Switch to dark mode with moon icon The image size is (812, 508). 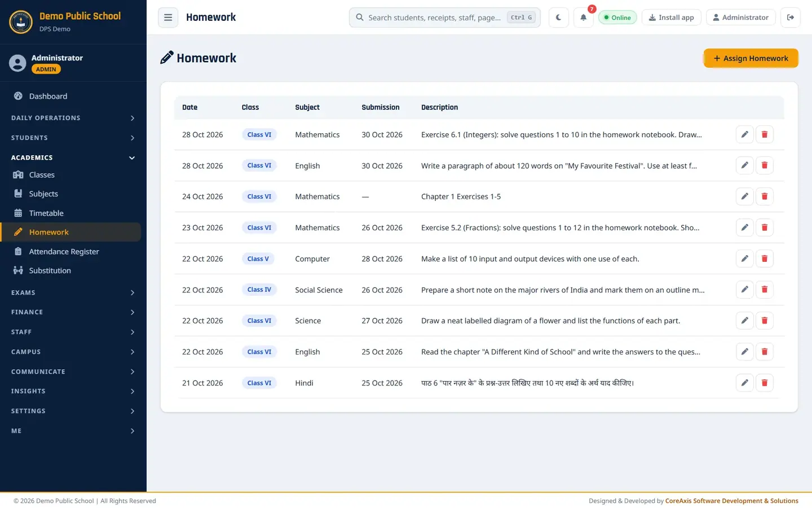(558, 17)
